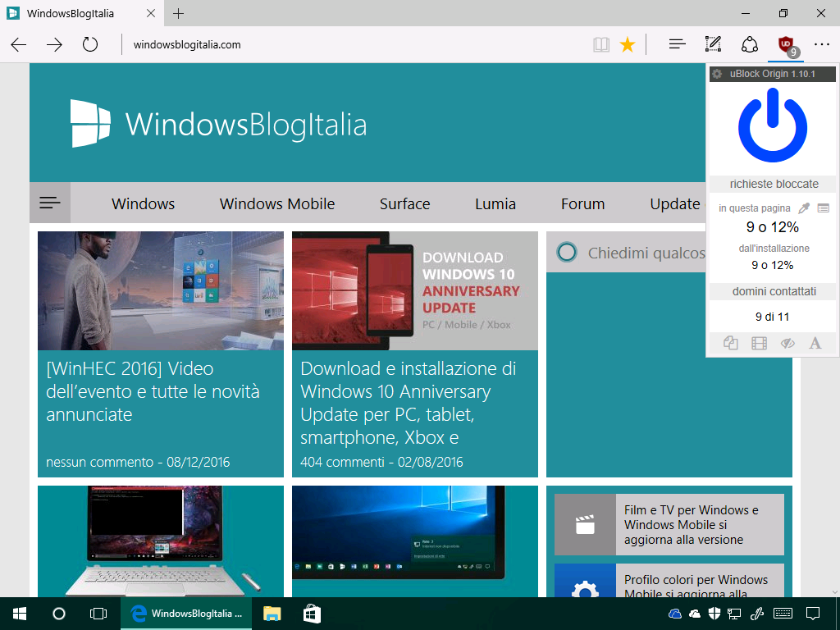Screen dimensions: 840x630
Task: Open the Surface Book laptop article image
Action: [x=161, y=541]
